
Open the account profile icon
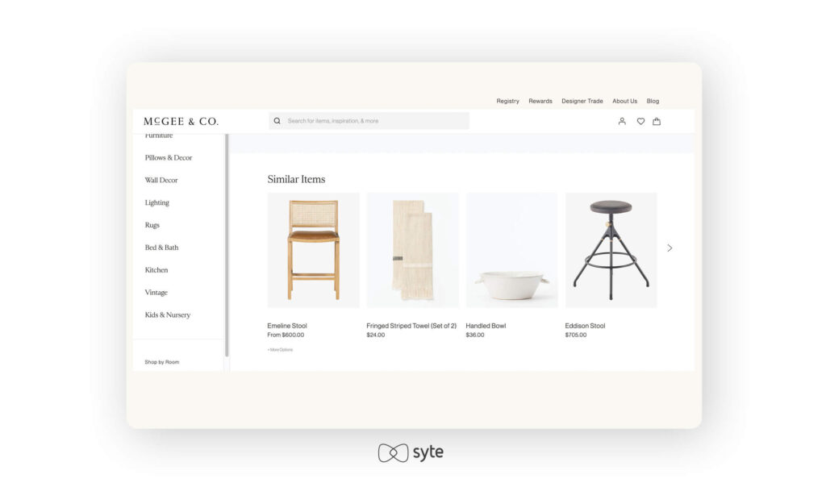point(622,121)
